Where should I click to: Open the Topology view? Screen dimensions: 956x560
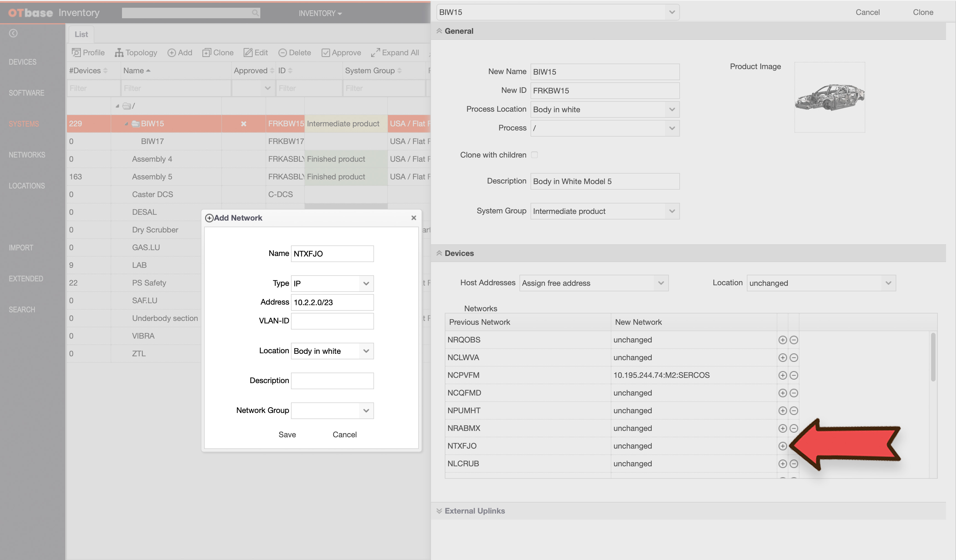136,53
